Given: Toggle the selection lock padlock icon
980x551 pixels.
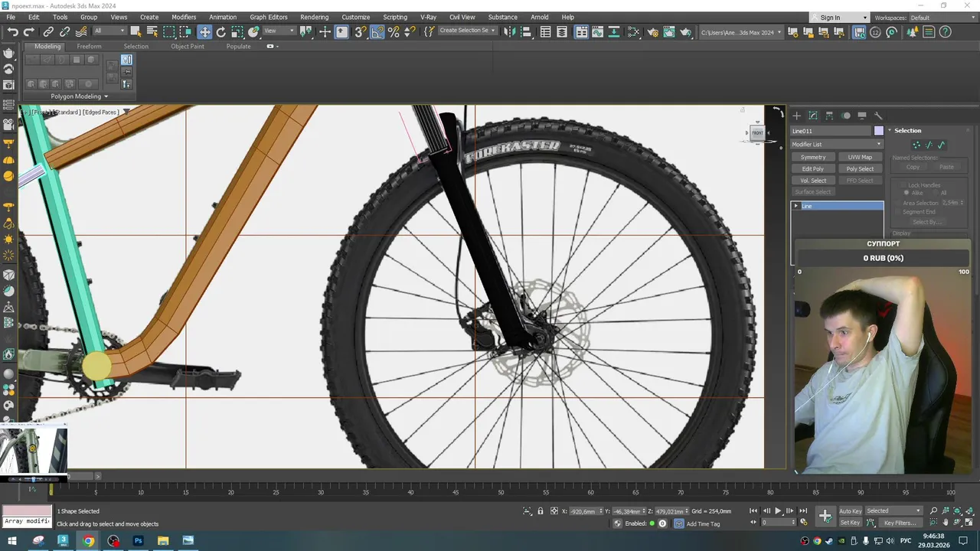Looking at the screenshot, I should (541, 511).
